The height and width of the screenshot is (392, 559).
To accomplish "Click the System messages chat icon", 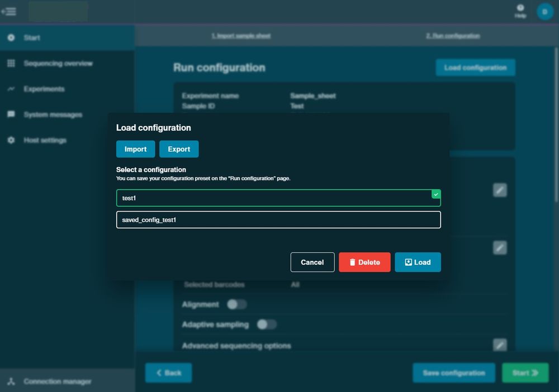I will [x=11, y=114].
